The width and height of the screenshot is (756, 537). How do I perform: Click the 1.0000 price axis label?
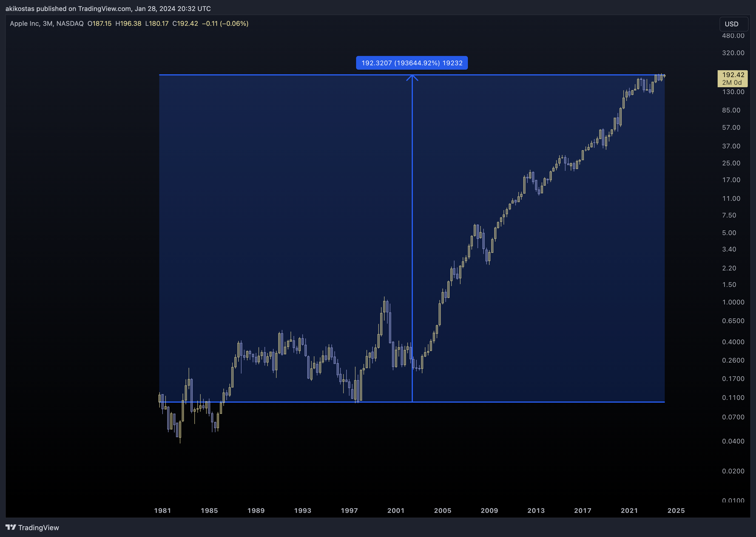[x=733, y=302]
